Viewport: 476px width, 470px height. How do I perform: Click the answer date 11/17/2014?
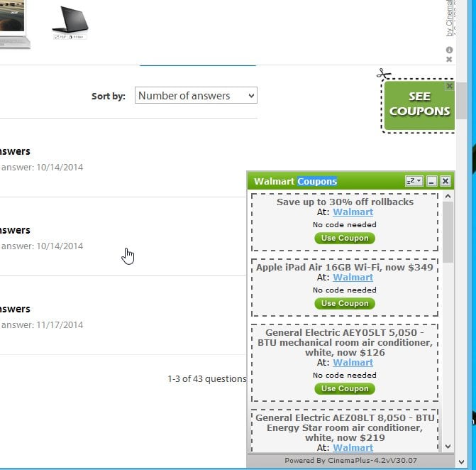click(60, 324)
